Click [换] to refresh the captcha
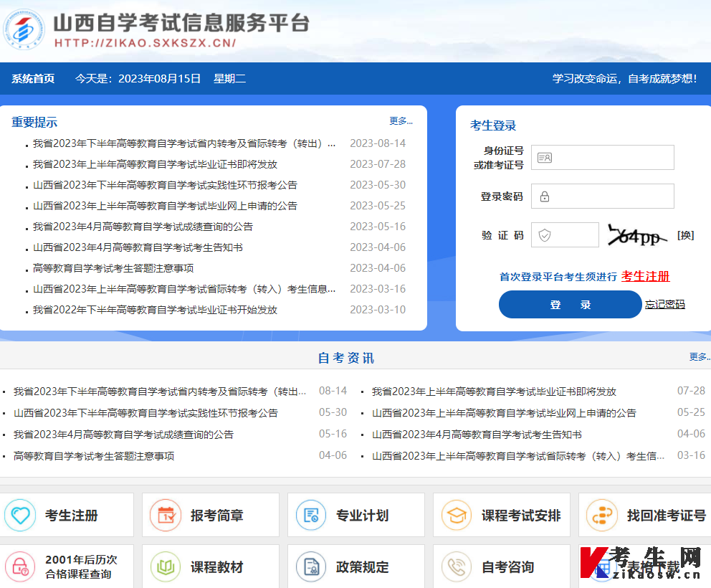Screen dimensions: 711x588 pos(686,235)
